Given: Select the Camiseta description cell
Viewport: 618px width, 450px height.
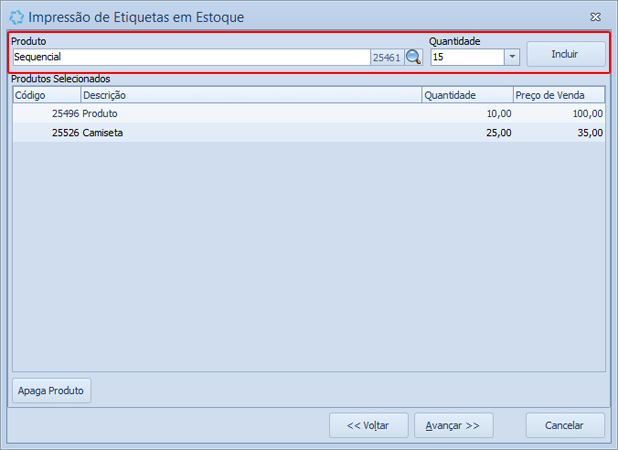Looking at the screenshot, I should coord(251,132).
